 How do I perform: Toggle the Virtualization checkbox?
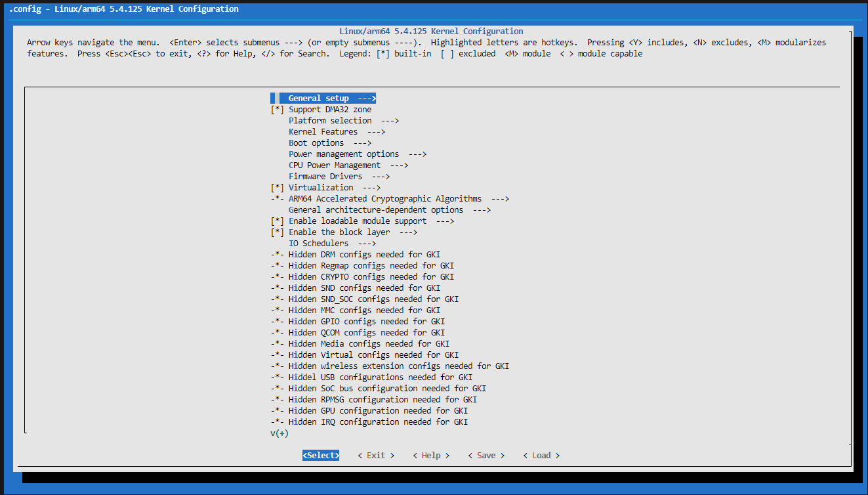click(x=278, y=188)
